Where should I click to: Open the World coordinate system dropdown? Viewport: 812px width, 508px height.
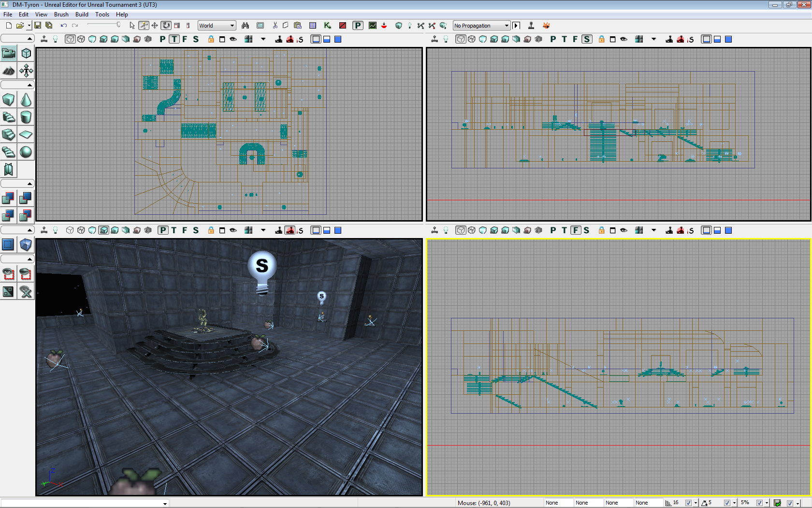tap(217, 26)
